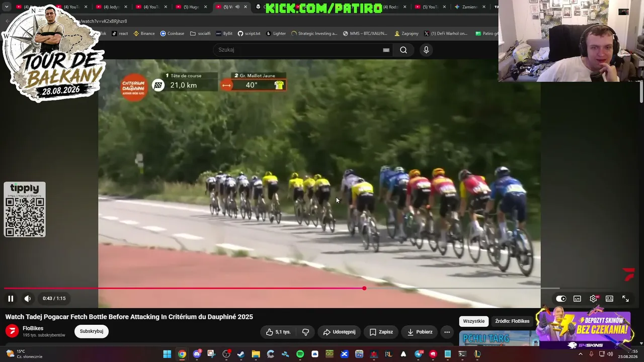The image size is (644, 362).
Task: Pause the video playback
Action: point(11,299)
